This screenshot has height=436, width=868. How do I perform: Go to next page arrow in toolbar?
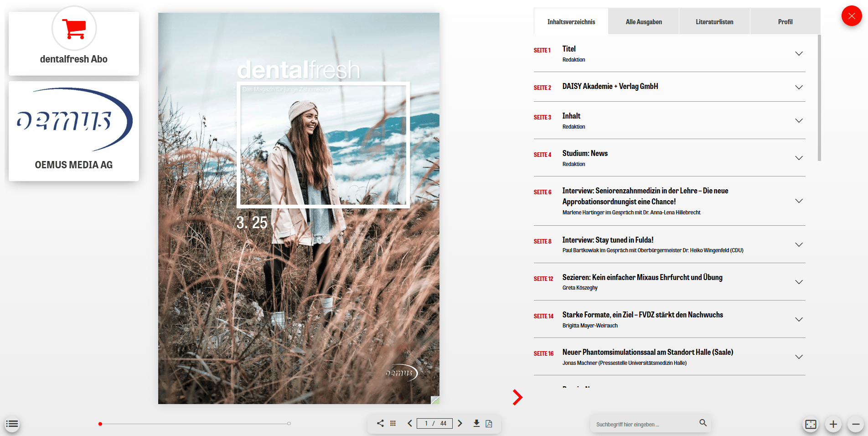click(460, 423)
